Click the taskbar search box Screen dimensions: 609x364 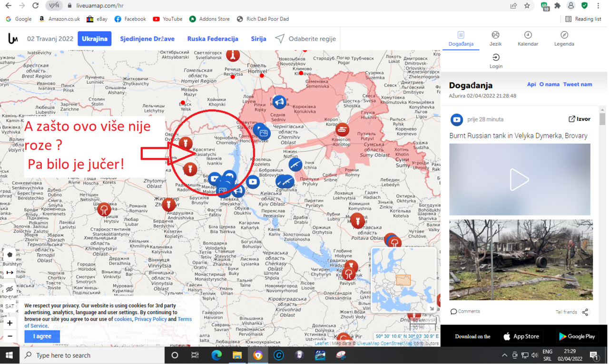[x=92, y=355]
